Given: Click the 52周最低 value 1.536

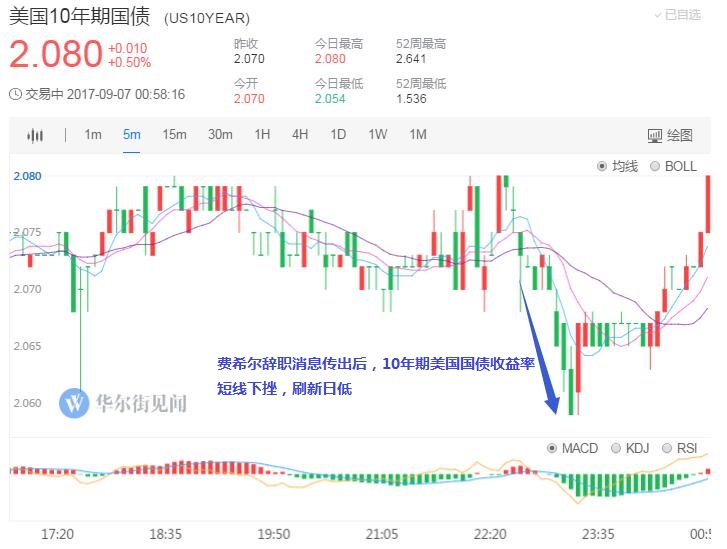Looking at the screenshot, I should 411,99.
